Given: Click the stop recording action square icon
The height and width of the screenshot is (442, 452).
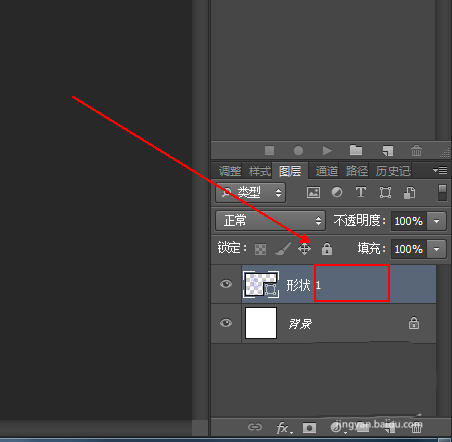Looking at the screenshot, I should click(269, 150).
